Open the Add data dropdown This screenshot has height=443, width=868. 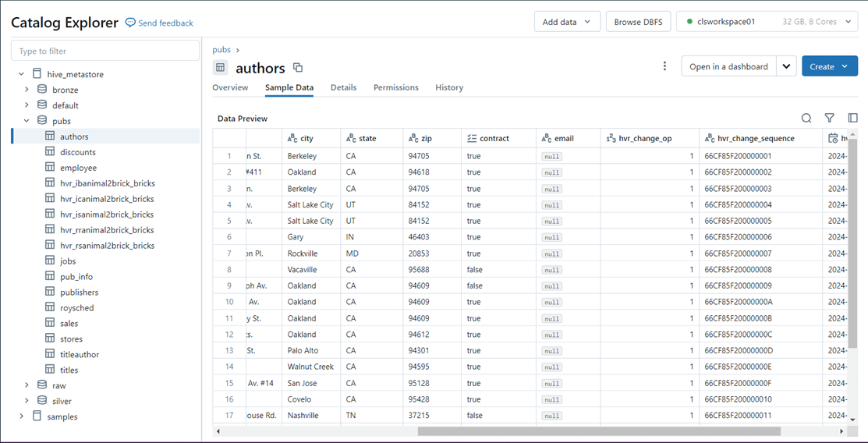pos(567,22)
